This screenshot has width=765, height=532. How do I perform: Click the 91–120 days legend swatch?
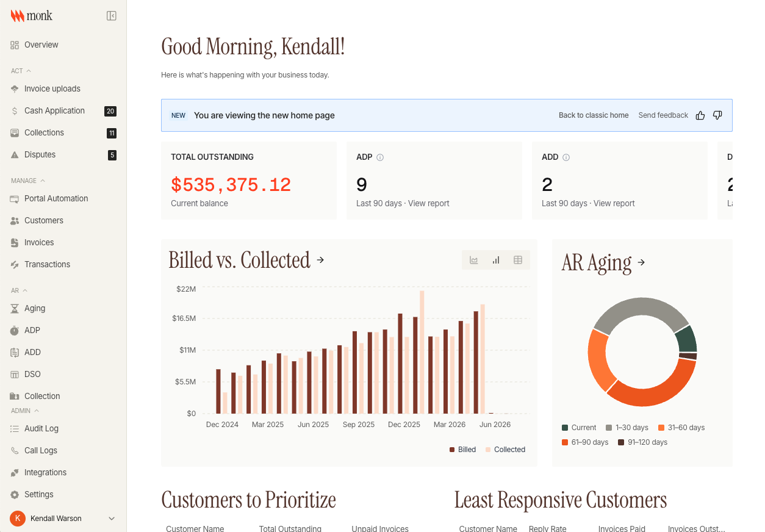coord(621,442)
